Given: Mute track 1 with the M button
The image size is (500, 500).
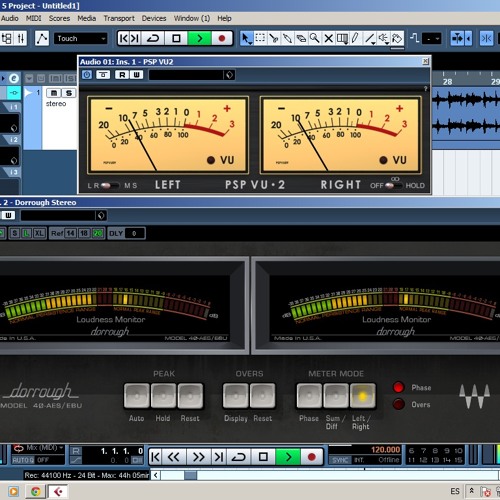Looking at the screenshot, I should 53,93.
